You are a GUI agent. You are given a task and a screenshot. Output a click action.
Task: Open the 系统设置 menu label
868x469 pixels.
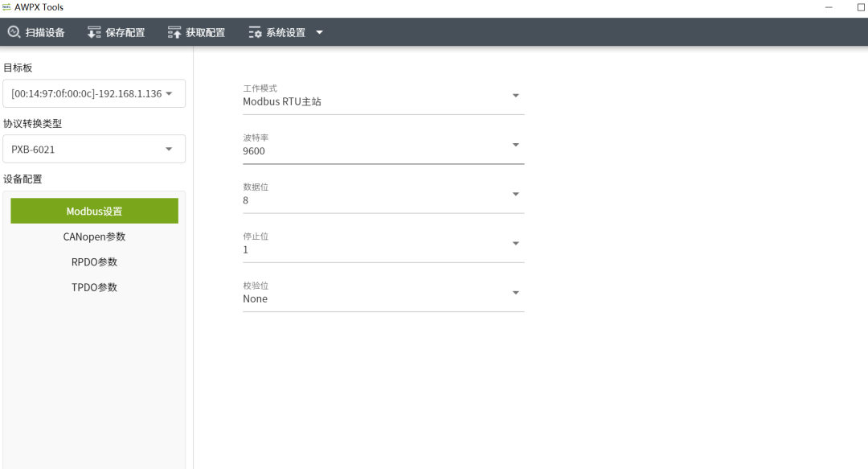point(285,33)
